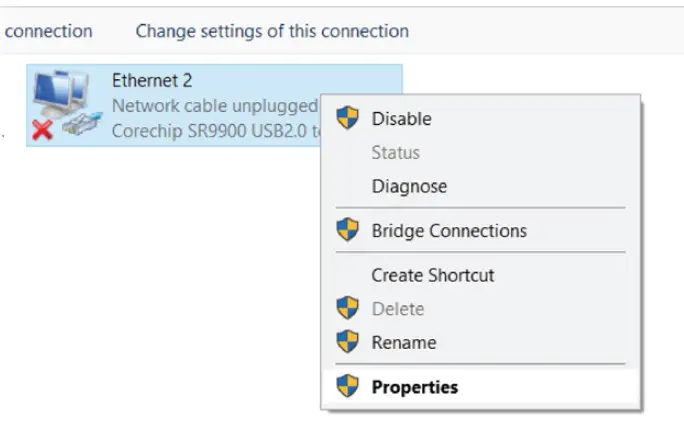This screenshot has height=429, width=684.
Task: Select Bridge Connections menu entry
Action: click(449, 231)
